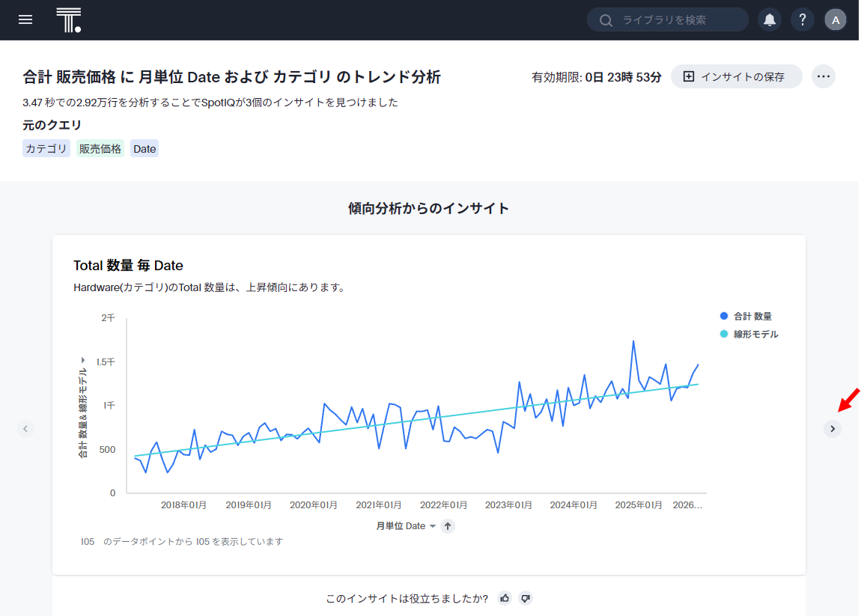Select the カテゴリ query chip
This screenshot has height=616, width=861.
(x=46, y=149)
